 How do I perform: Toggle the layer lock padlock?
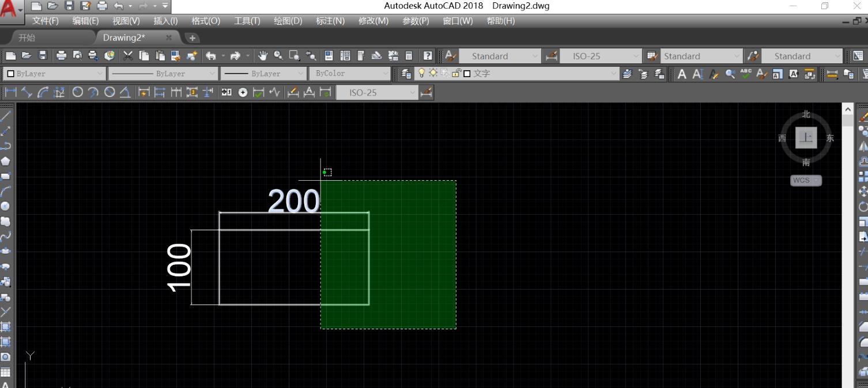point(456,73)
